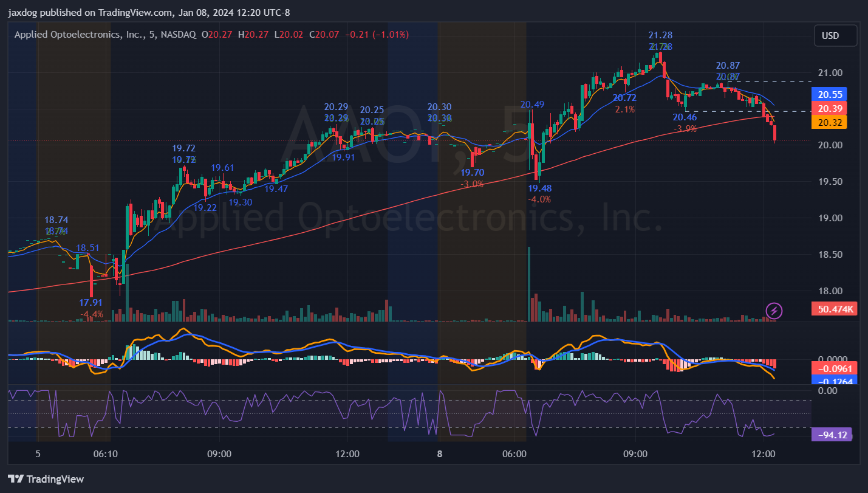
Task: Click the 19.61 price annotation
Action: coord(222,168)
